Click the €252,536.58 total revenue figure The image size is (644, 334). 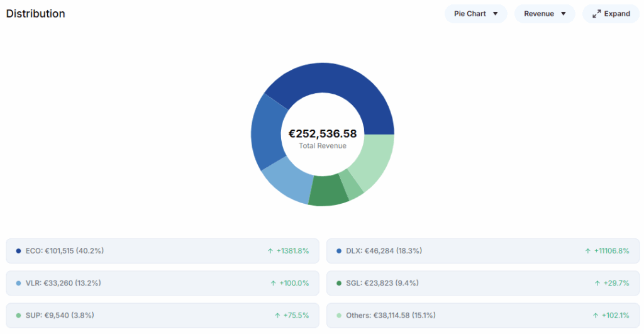coord(322,133)
